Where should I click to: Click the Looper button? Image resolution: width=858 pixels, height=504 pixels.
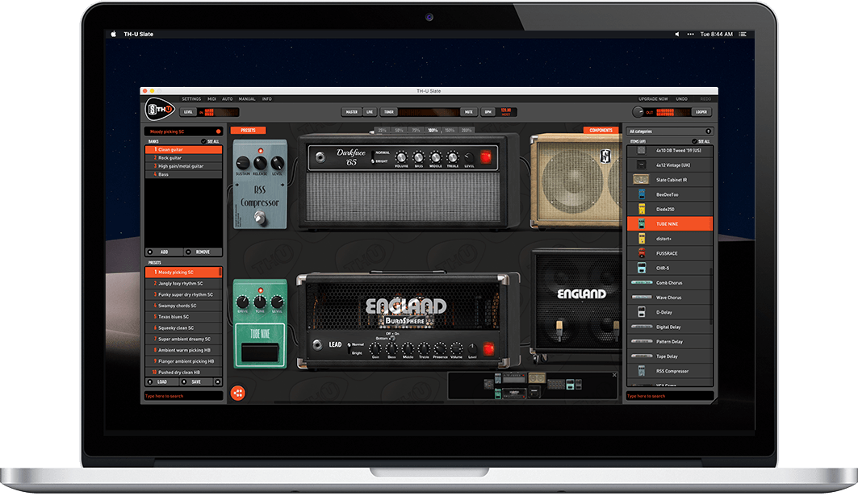701,112
